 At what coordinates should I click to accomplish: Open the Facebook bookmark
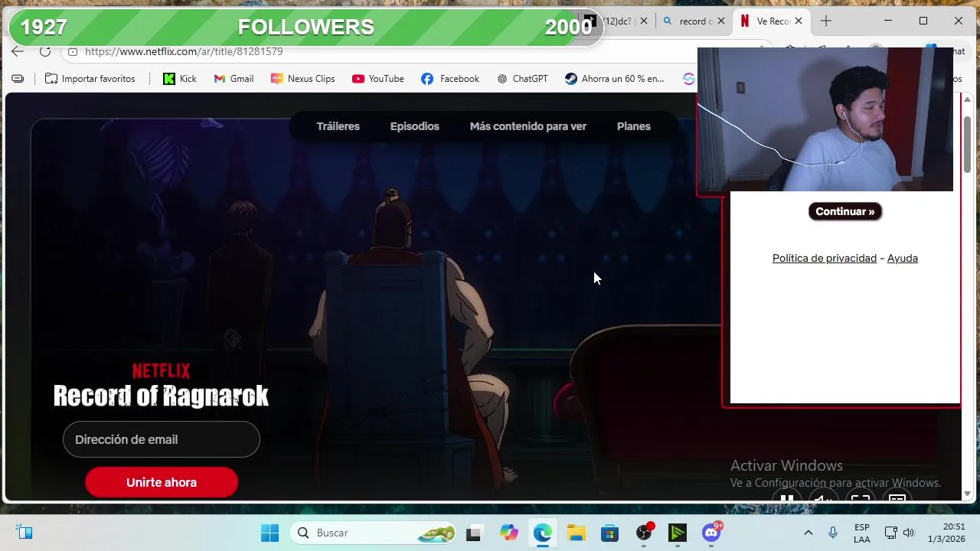tap(450, 79)
